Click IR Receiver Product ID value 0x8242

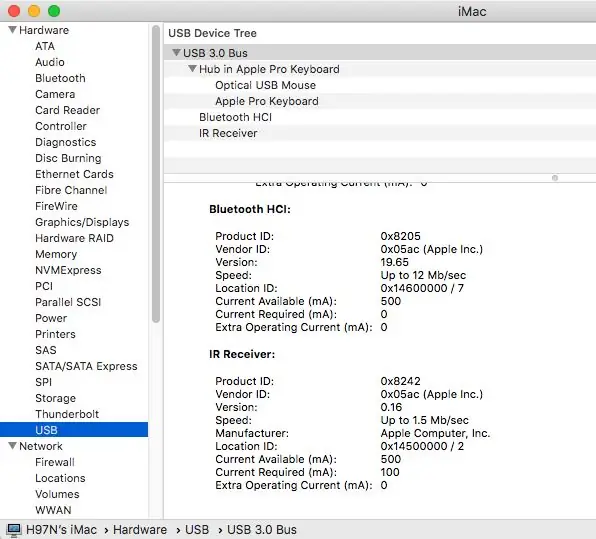pyautogui.click(x=400, y=381)
